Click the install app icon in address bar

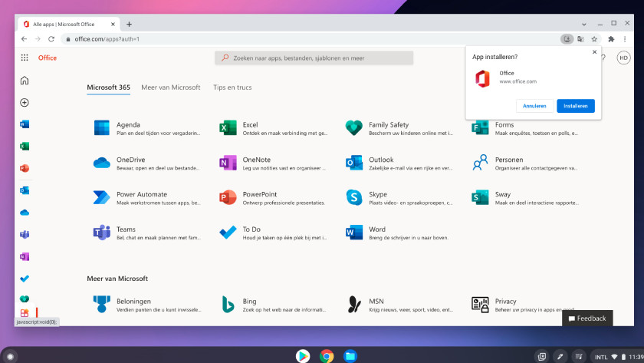coord(567,39)
